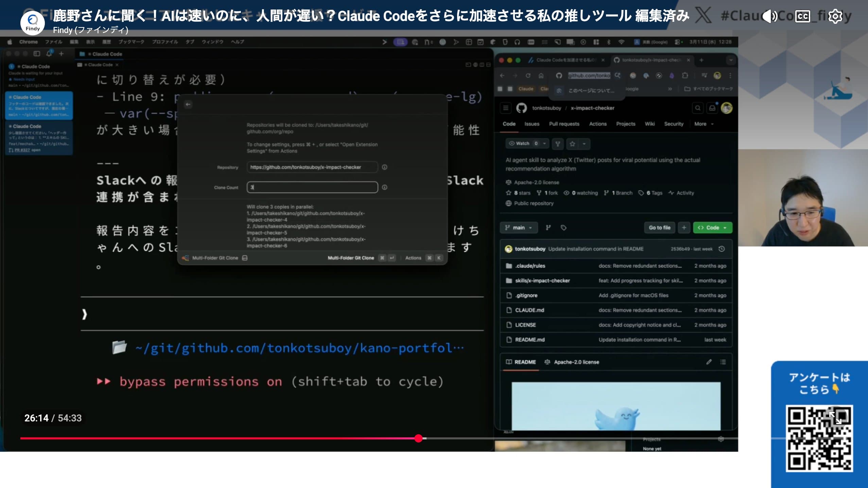Switch to the Pull requests tab
The height and width of the screenshot is (488, 868).
coord(564,124)
